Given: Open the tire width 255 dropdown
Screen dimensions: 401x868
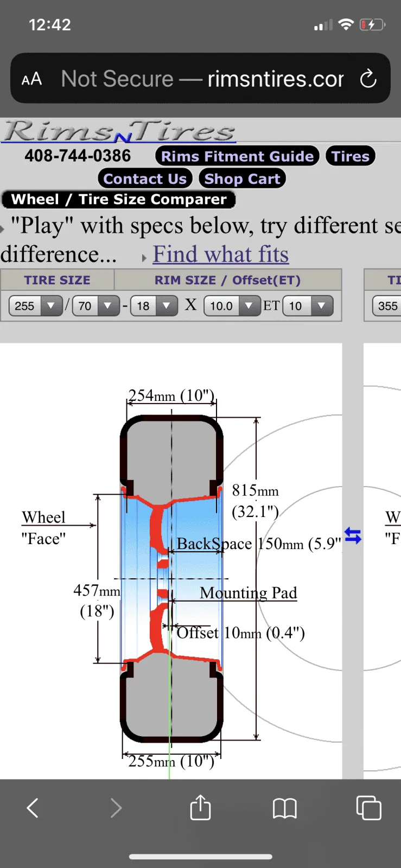Looking at the screenshot, I should [x=36, y=306].
